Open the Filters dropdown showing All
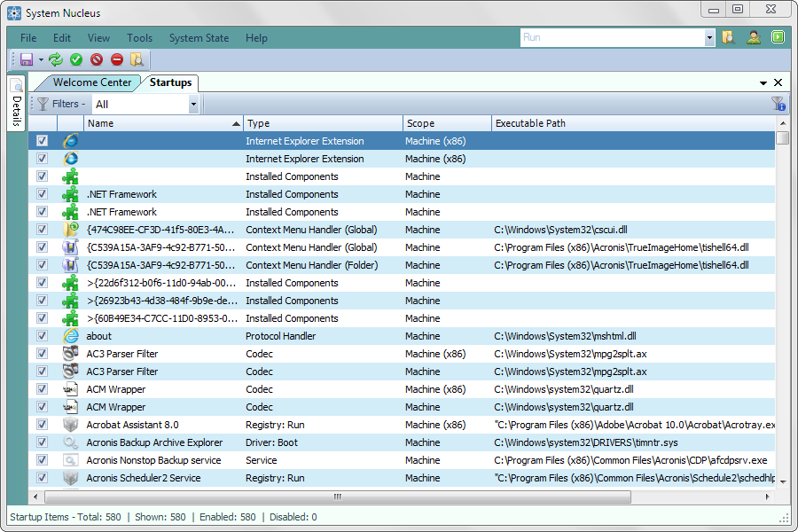798x532 pixels. [146, 104]
